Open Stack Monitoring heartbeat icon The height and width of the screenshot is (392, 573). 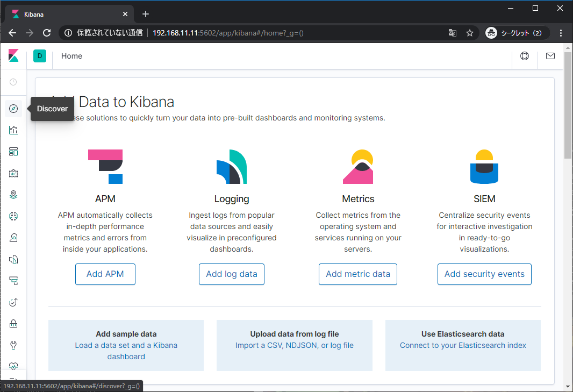click(x=13, y=366)
